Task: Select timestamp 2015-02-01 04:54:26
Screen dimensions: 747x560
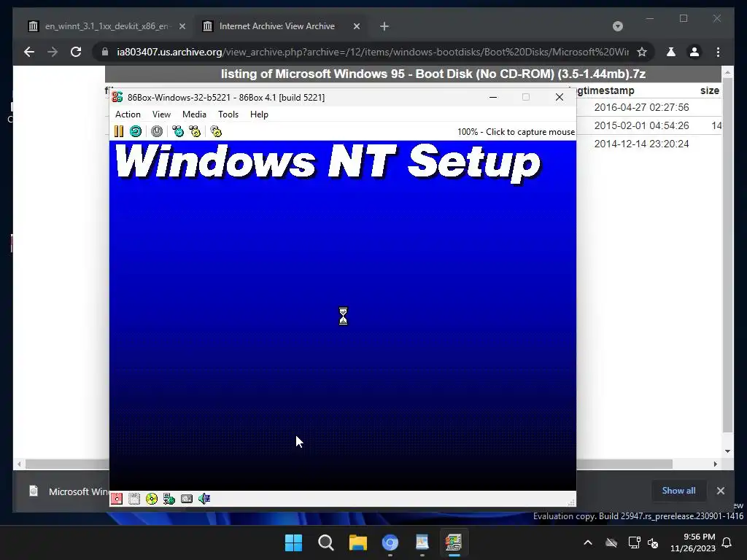Action: pyautogui.click(x=641, y=125)
